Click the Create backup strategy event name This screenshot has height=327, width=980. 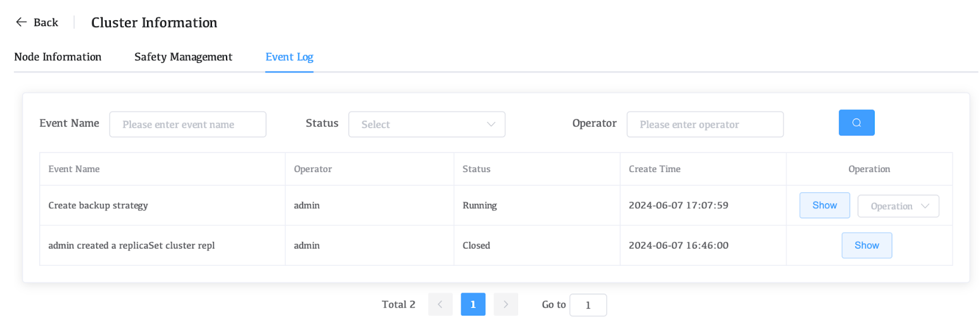pos(98,205)
